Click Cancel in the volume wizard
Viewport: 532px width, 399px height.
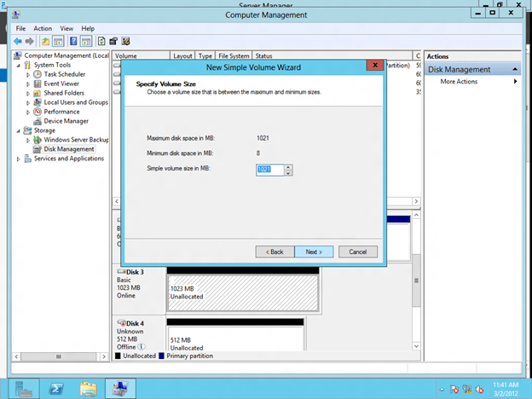(x=357, y=252)
